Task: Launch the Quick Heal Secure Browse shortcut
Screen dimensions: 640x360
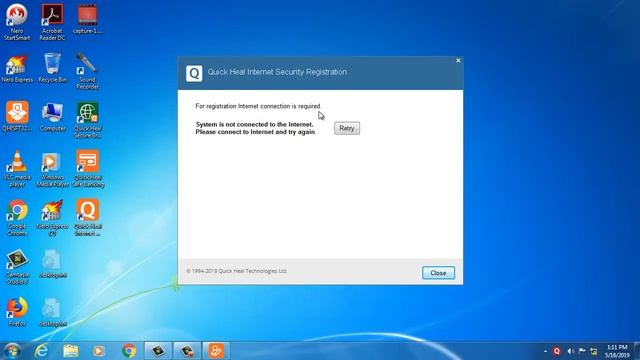Action: tap(87, 120)
